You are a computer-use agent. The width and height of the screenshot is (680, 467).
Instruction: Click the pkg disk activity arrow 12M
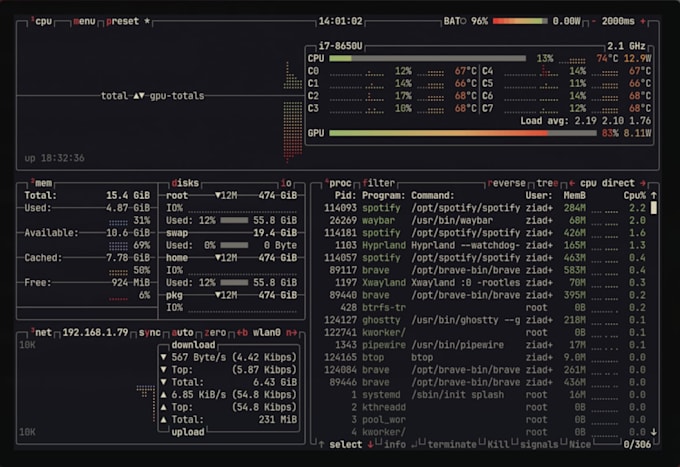[226, 295]
